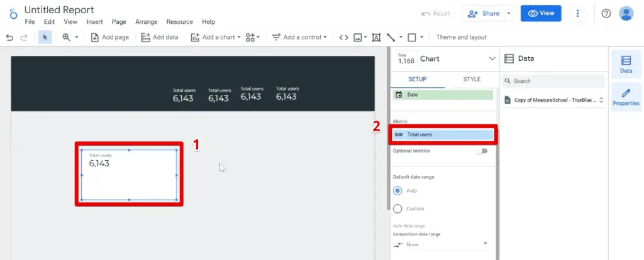This screenshot has width=644, height=260.
Task: Click Add page button
Action: tap(109, 37)
